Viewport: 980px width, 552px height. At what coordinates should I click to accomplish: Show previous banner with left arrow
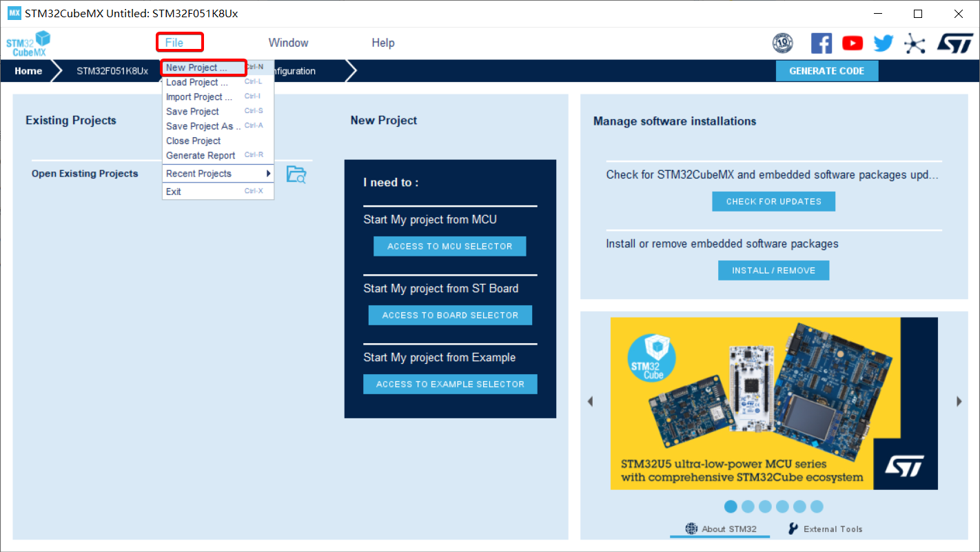(x=590, y=401)
